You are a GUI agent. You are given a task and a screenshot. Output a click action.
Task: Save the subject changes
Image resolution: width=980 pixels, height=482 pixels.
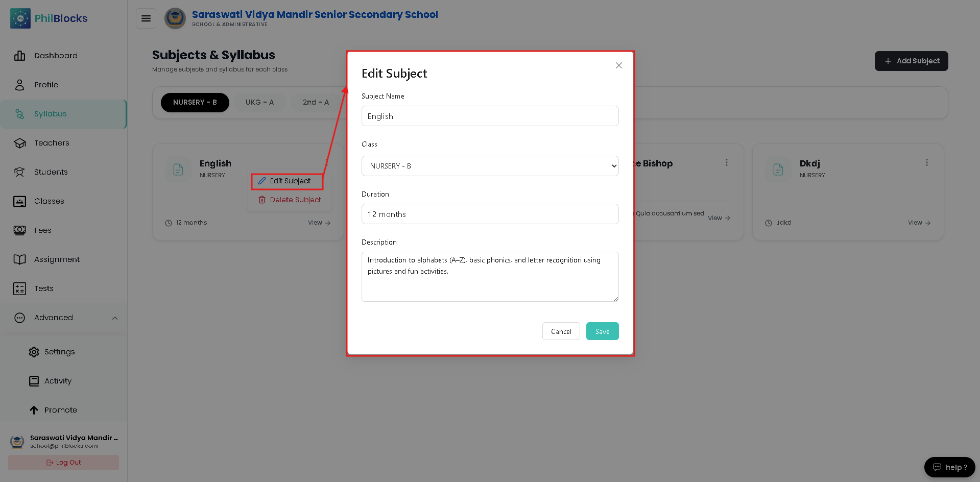coord(602,331)
